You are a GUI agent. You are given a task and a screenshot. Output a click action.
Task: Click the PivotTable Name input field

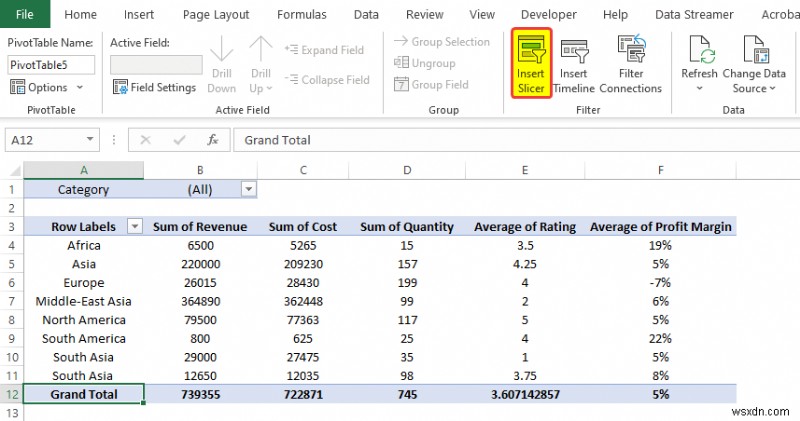(x=51, y=65)
